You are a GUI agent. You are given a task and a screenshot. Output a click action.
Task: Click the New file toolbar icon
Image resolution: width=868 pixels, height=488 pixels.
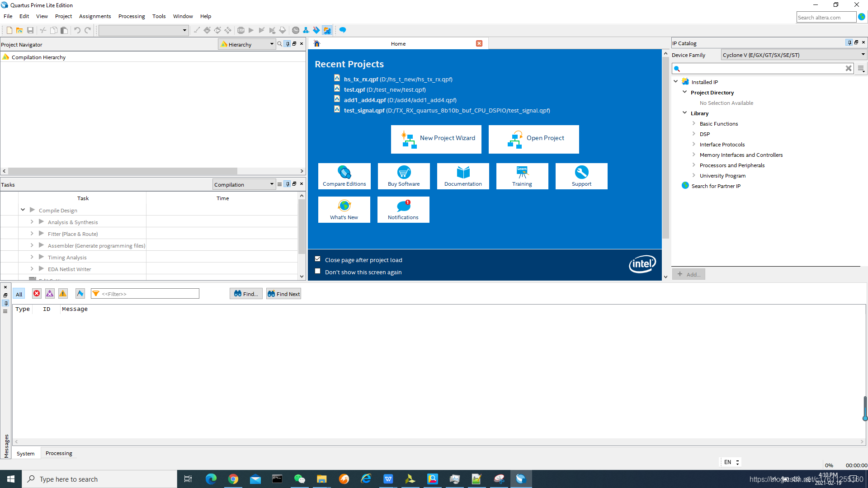pyautogui.click(x=9, y=30)
